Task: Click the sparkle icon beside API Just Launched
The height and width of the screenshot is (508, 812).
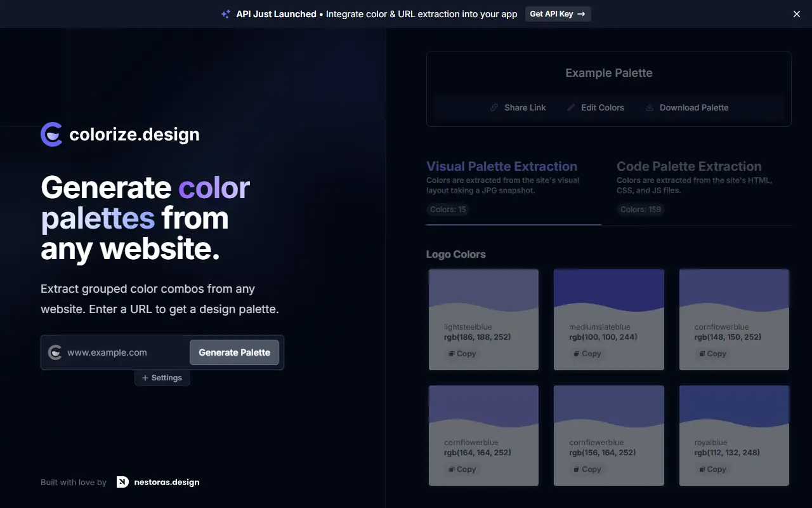Action: point(226,14)
